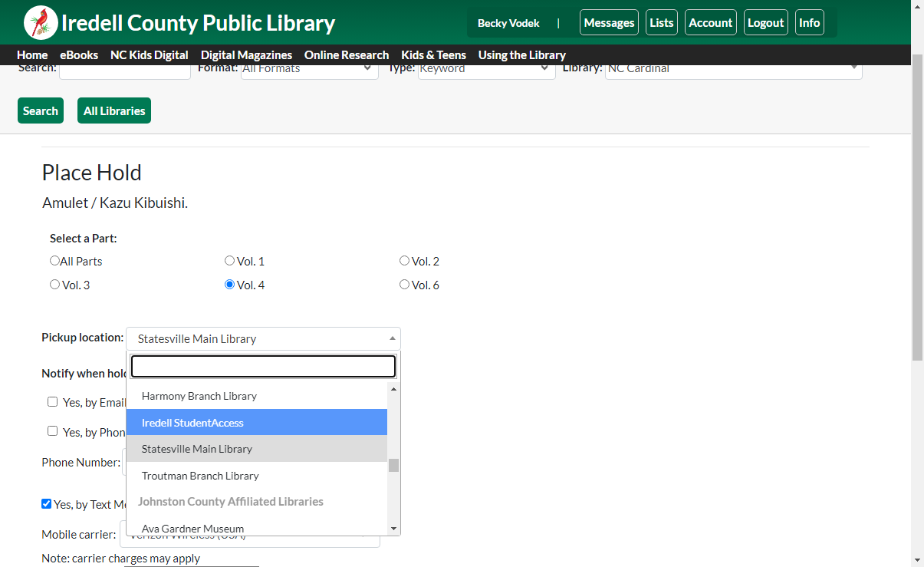This screenshot has width=924, height=567.
Task: Click the pickup list scrollbar thumb
Action: (x=394, y=465)
